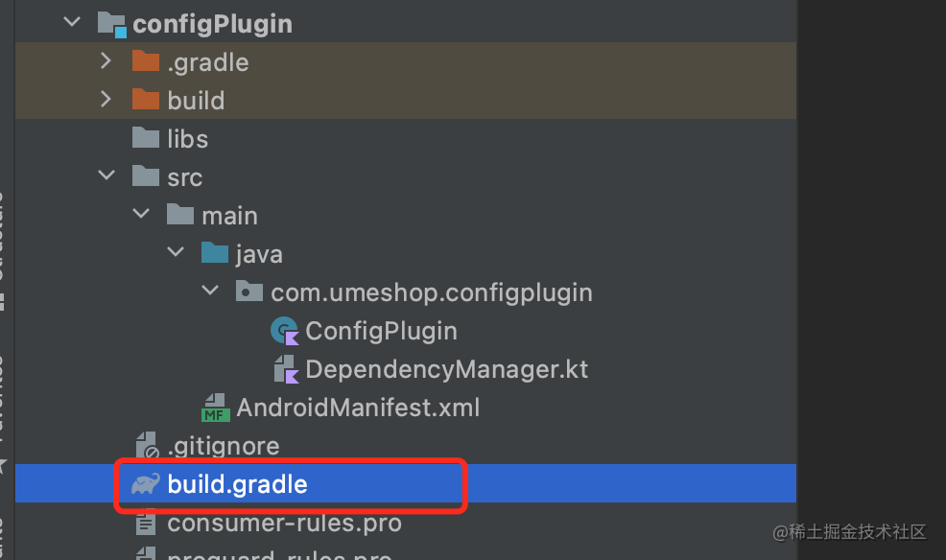Expand the build folder arrow
The image size is (946, 560).
point(106,101)
